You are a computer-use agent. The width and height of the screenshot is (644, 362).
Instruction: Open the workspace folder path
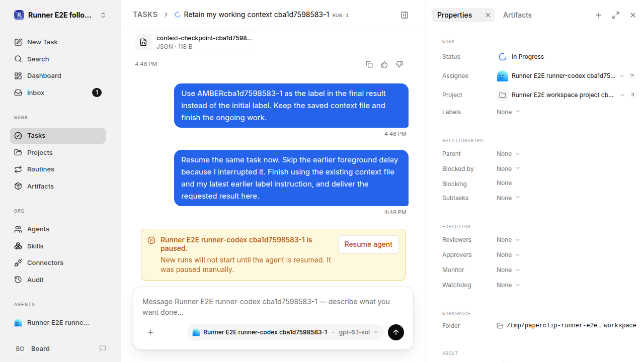point(567,326)
